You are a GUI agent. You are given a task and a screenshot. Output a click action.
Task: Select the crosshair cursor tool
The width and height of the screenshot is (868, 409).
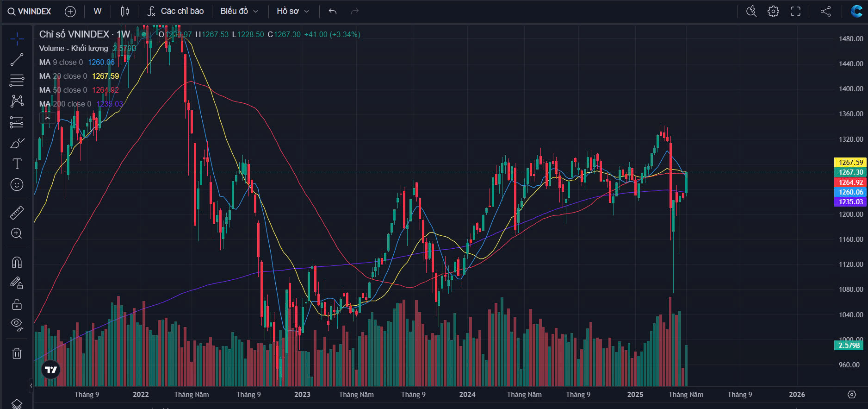(x=17, y=39)
